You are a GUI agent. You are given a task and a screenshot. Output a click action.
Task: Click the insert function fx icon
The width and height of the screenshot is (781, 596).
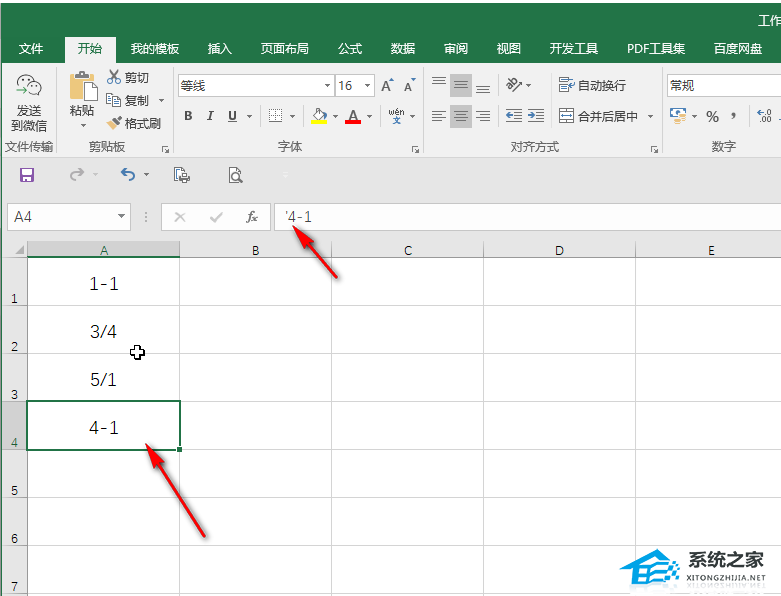[252, 217]
